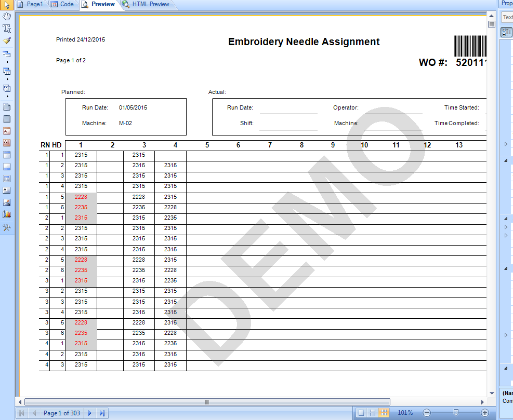The height and width of the screenshot is (420, 513).
Task: Click the 'Page 1 of 2' text
Action: pyautogui.click(x=71, y=60)
